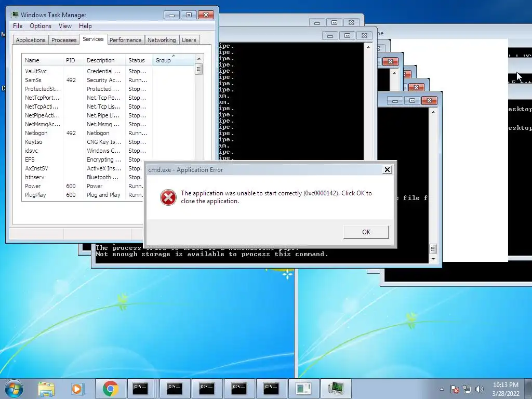The height and width of the screenshot is (399, 532).
Task: Close the front cmd window with red X
Action: [x=429, y=100]
